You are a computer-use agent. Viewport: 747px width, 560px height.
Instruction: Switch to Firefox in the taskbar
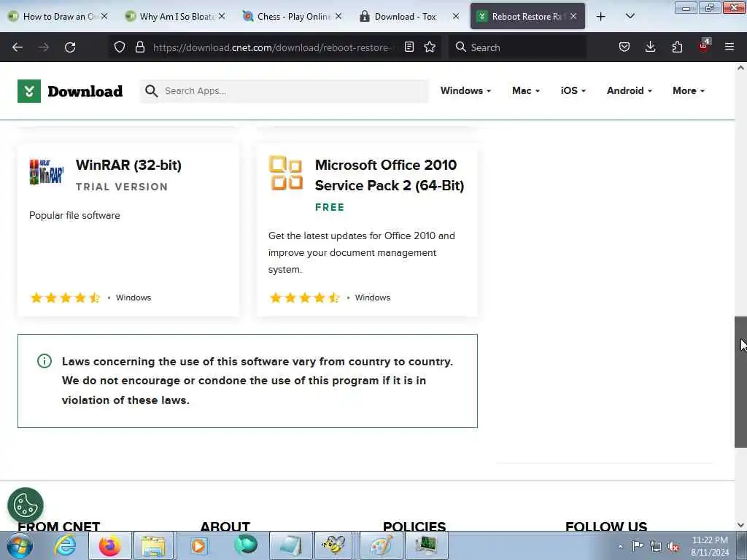click(x=109, y=545)
